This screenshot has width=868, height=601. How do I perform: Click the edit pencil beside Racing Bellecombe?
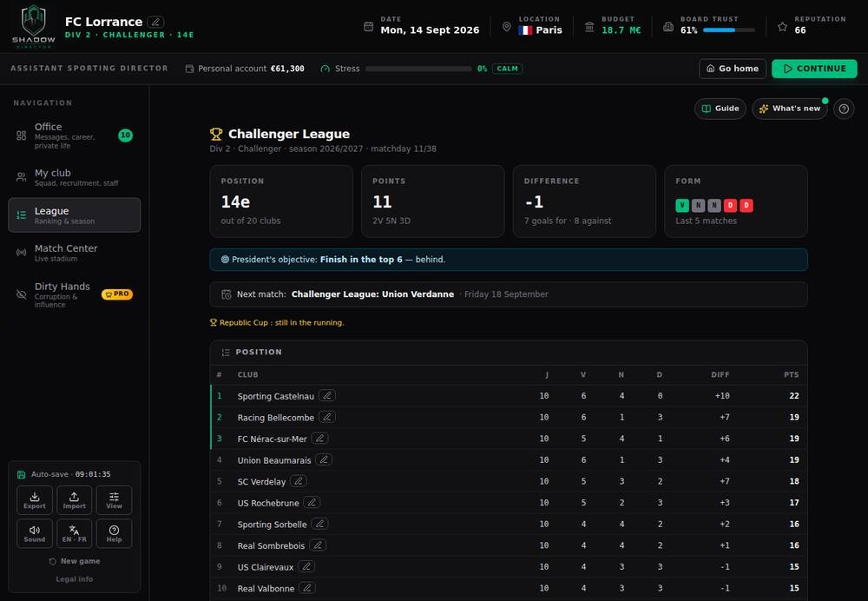point(327,417)
